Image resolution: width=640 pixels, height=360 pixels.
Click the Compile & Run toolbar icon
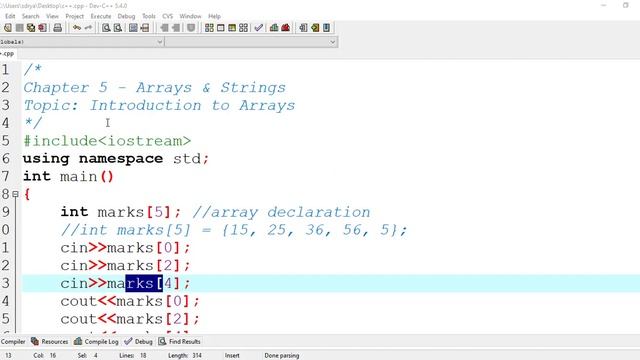pyautogui.click(x=232, y=28)
